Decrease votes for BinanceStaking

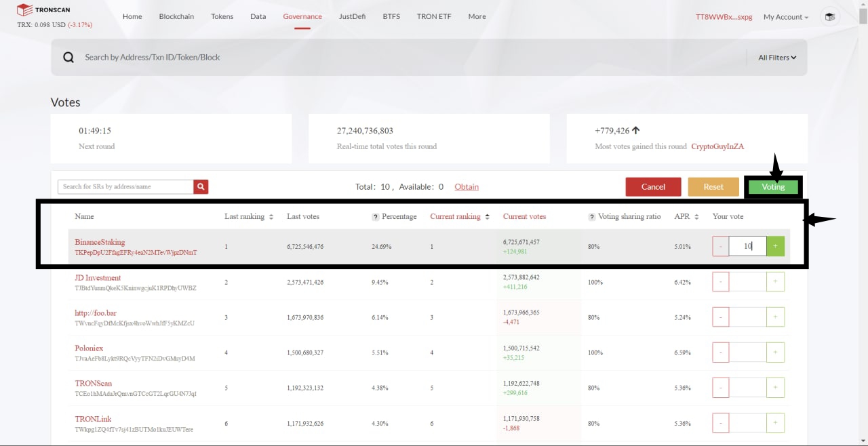[x=721, y=246]
